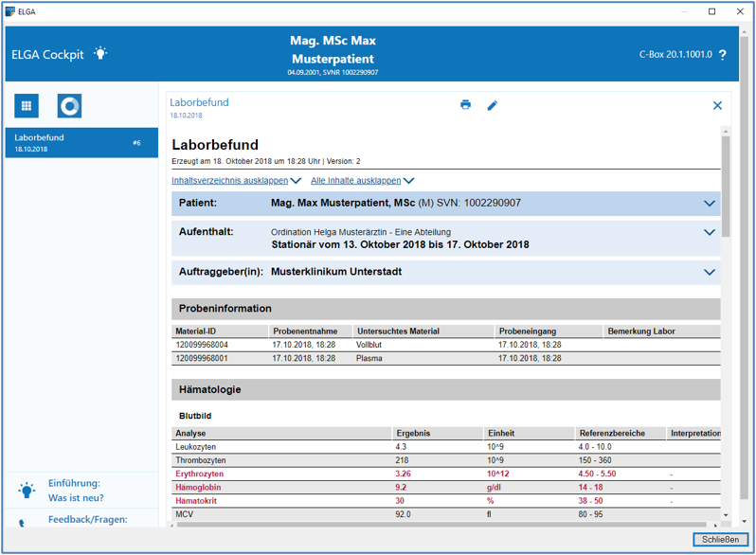Select the Plasma material cell
Viewport: 756px width, 555px height.
tap(369, 358)
